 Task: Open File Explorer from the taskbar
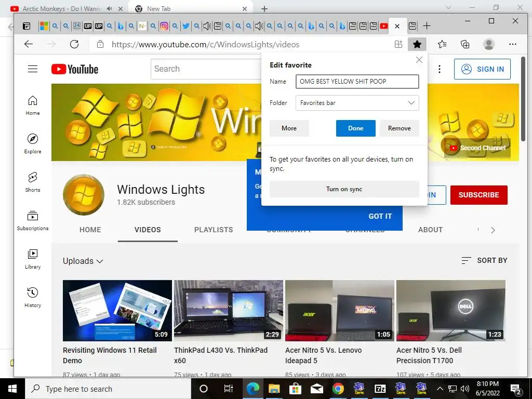point(274,389)
